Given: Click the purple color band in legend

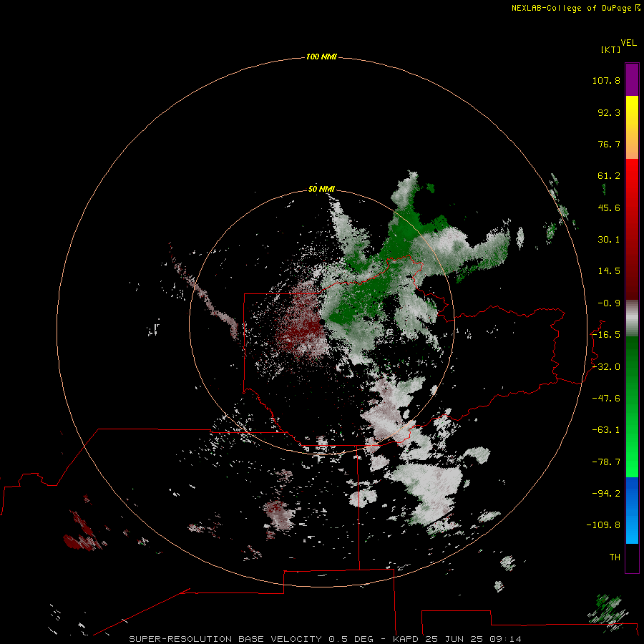Looking at the screenshot, I should tap(632, 80).
